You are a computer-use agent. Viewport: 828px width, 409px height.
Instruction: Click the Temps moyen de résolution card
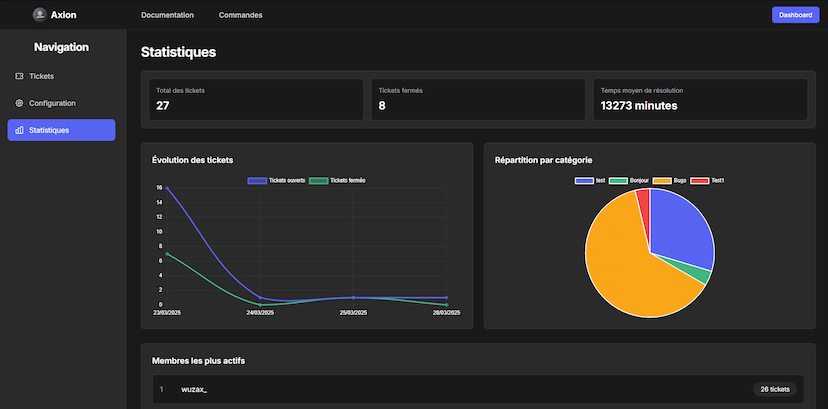pos(699,99)
